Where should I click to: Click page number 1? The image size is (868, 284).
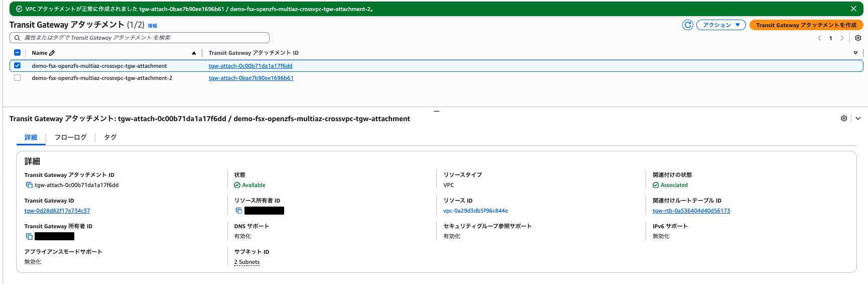pyautogui.click(x=831, y=38)
